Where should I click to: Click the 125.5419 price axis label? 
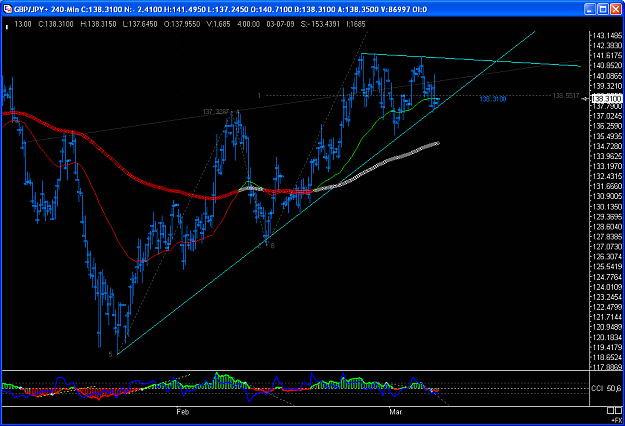click(x=607, y=267)
